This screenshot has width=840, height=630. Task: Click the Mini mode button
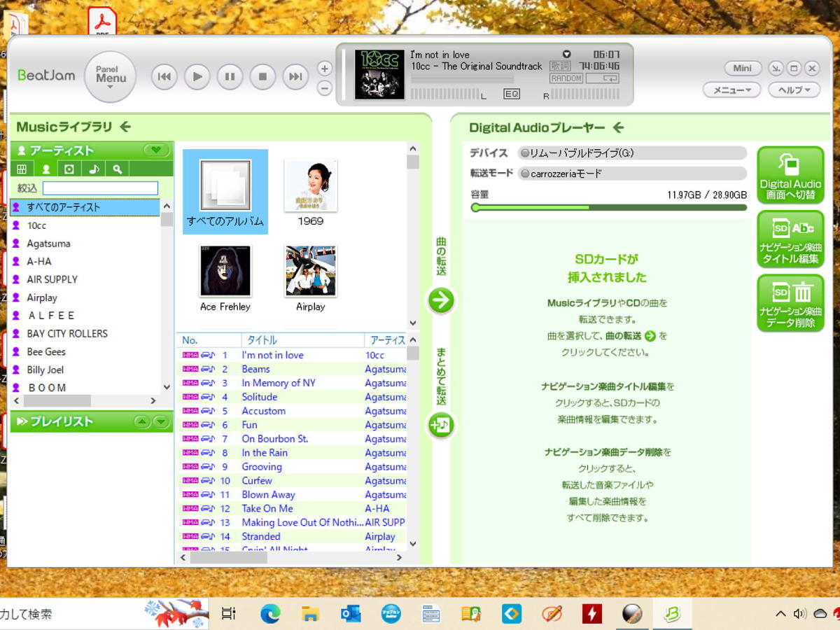[x=742, y=69]
